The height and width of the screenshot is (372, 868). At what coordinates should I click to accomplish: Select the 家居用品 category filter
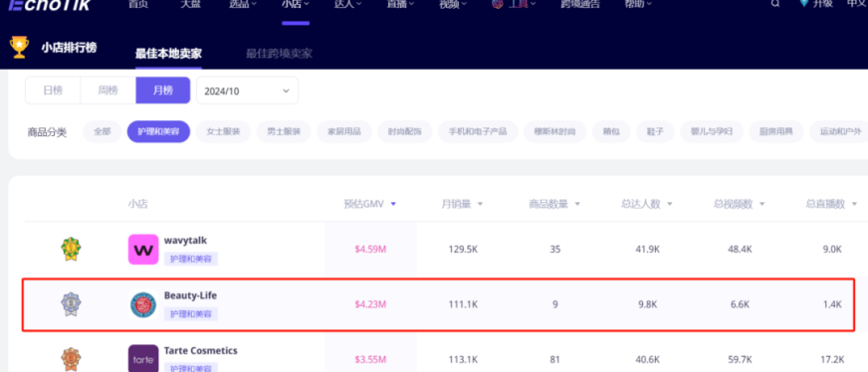(x=344, y=132)
